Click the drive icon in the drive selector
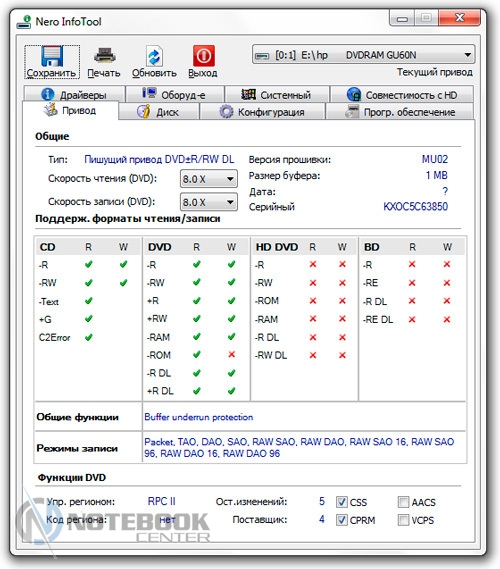Screen dimensions: 500x569 click(x=262, y=56)
